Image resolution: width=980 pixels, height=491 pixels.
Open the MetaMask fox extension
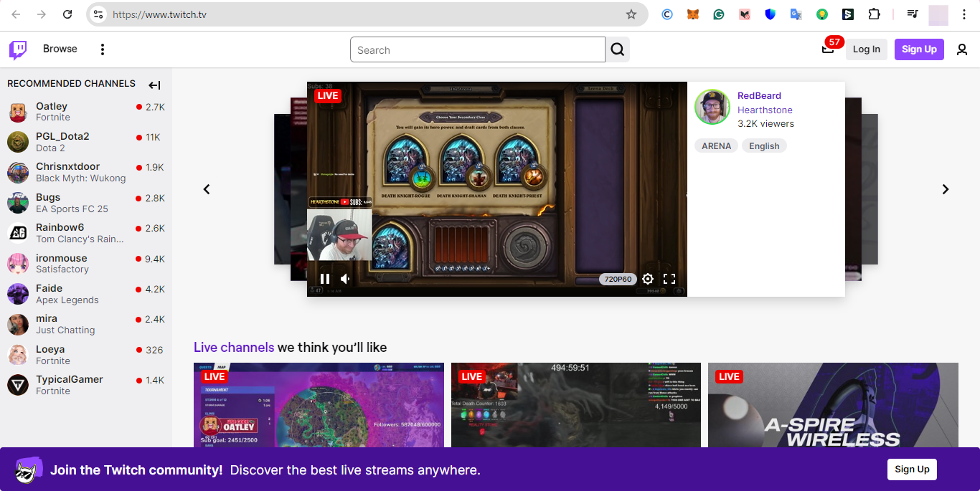click(692, 14)
